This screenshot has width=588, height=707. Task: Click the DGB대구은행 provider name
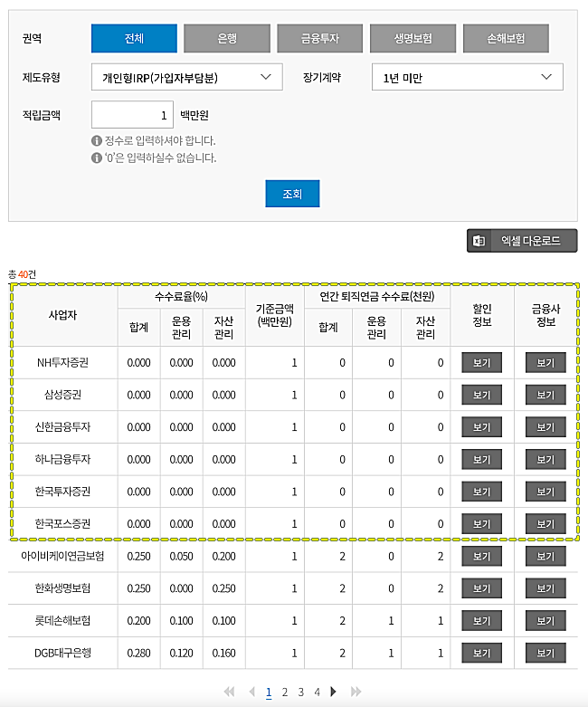pyautogui.click(x=62, y=653)
